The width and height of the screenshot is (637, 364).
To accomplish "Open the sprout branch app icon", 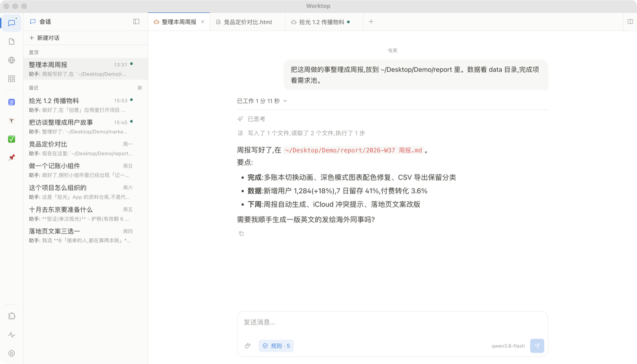I will [12, 121].
